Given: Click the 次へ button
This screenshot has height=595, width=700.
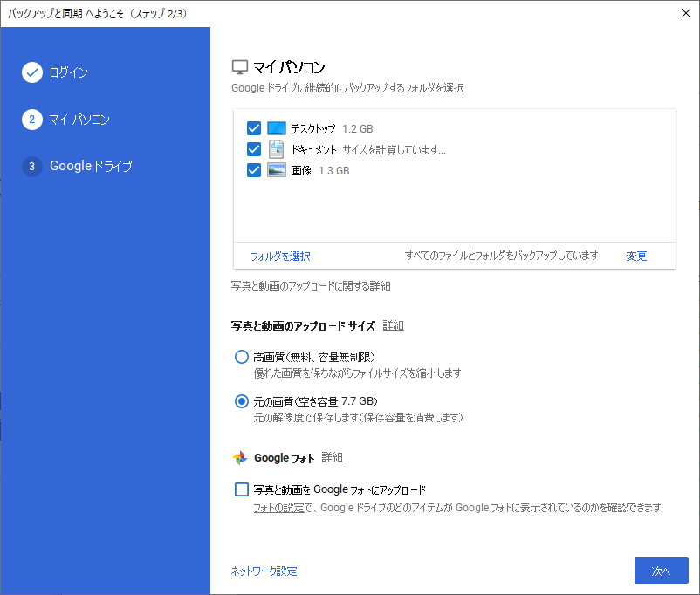Looking at the screenshot, I should [662, 571].
